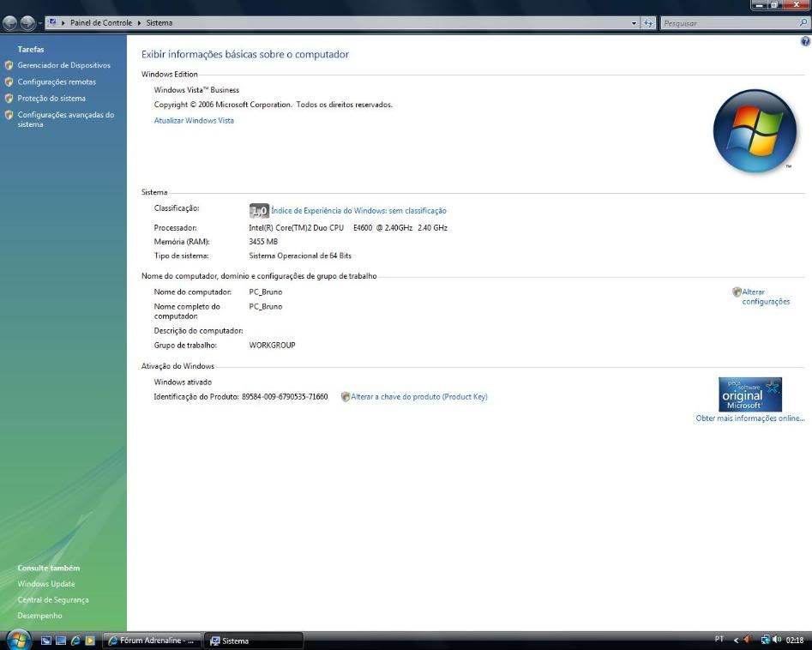
Task: Click the search magnifier icon
Action: [803, 23]
